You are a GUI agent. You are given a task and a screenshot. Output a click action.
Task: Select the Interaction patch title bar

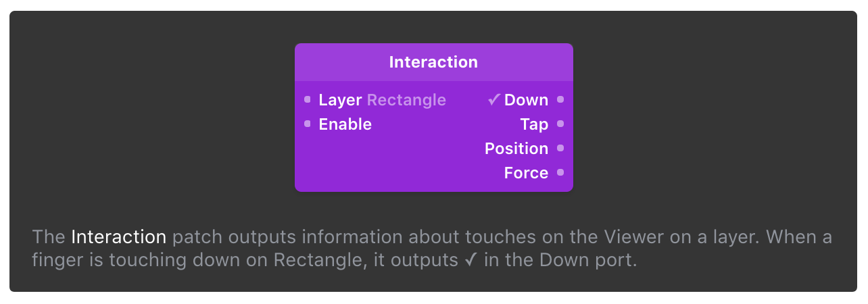[433, 62]
